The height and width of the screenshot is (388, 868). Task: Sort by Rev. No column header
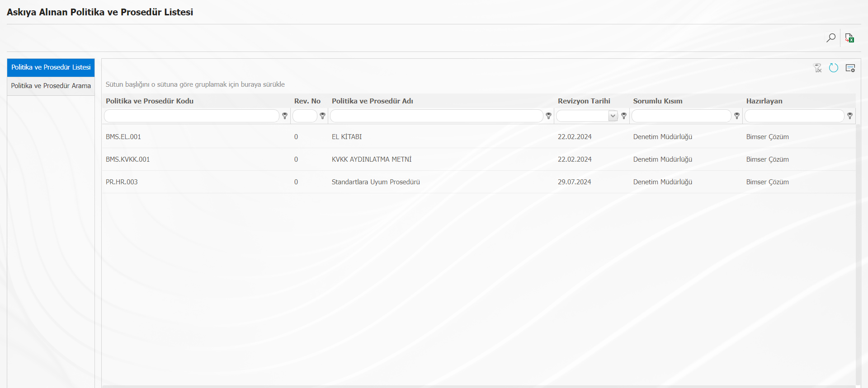tap(307, 101)
